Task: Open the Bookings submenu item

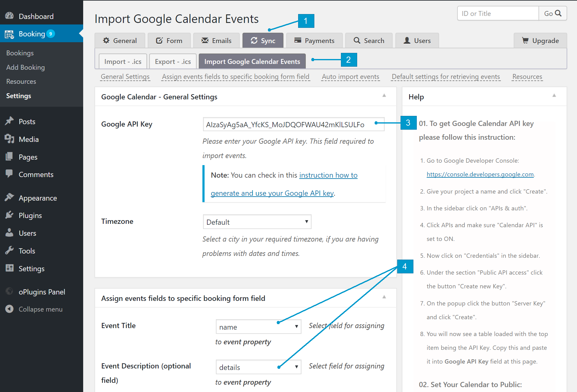Action: (x=20, y=53)
